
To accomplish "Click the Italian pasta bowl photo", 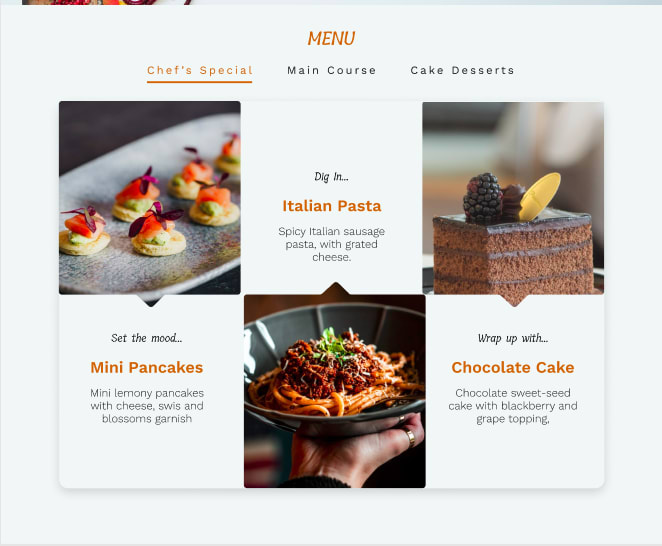I will 335,391.
